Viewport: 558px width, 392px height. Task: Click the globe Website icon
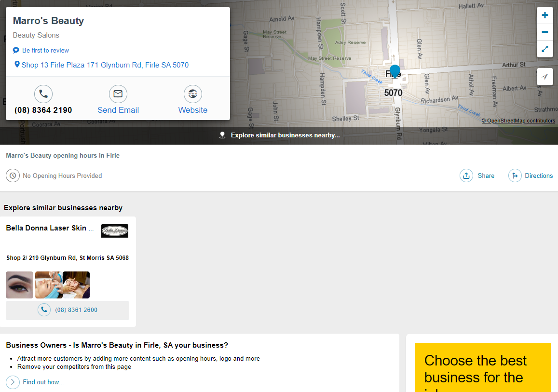pyautogui.click(x=193, y=94)
